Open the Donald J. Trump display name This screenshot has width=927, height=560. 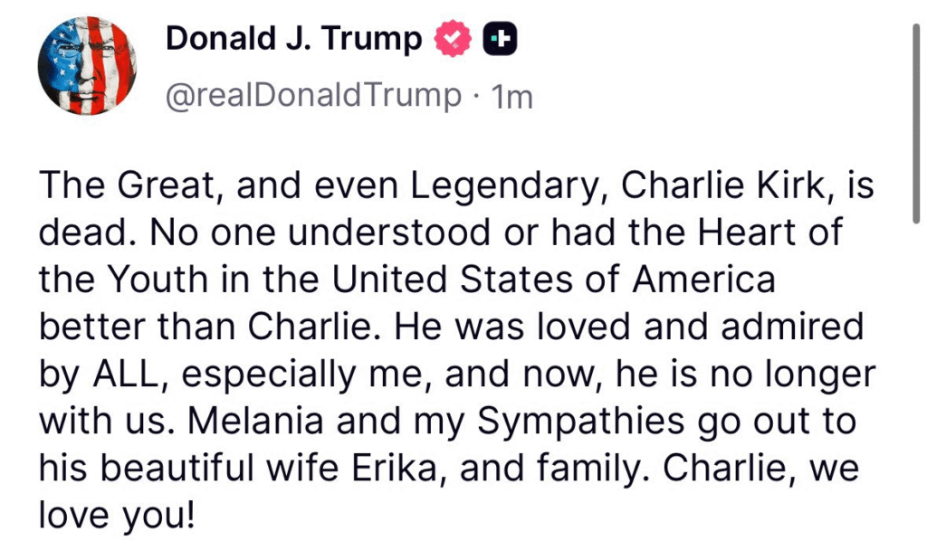click(293, 39)
